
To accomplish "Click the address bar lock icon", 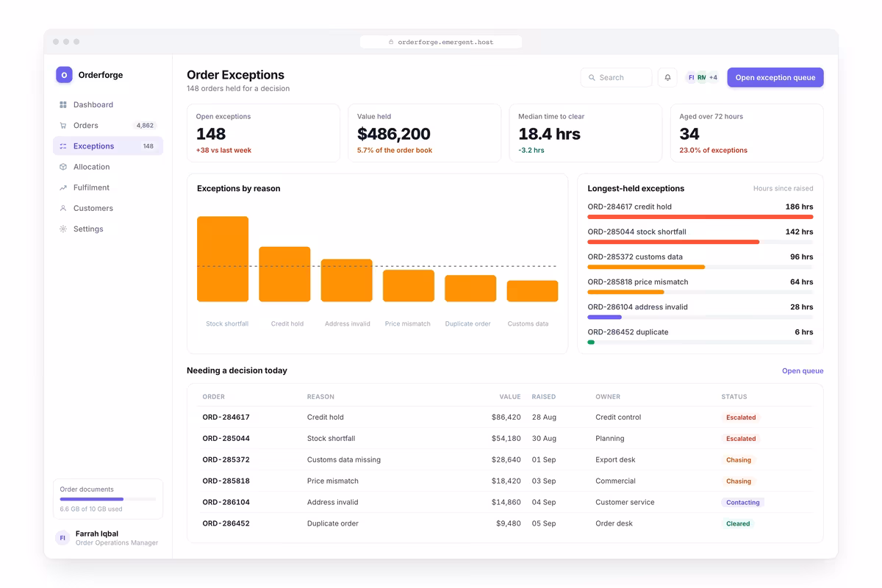I will [391, 43].
